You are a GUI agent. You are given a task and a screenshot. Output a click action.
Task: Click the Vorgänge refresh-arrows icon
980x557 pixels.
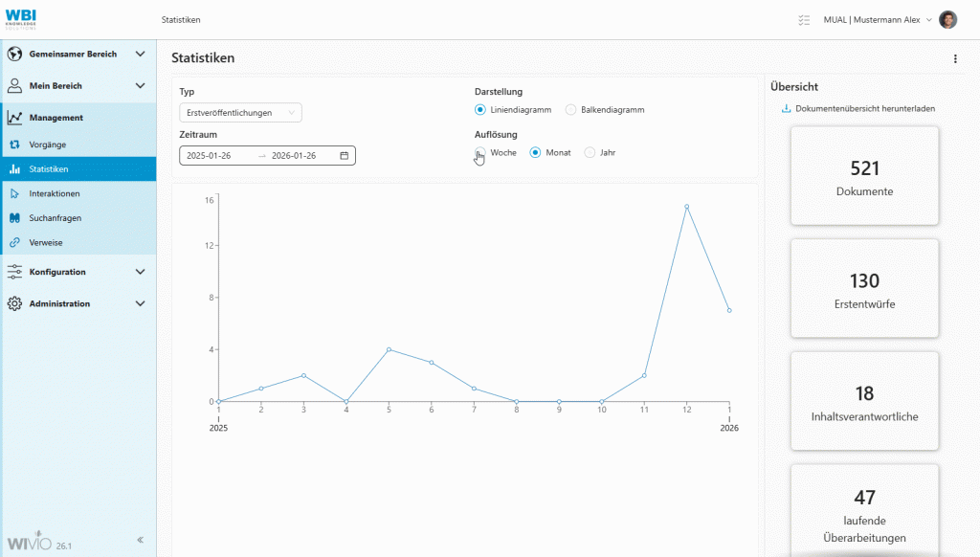14,145
